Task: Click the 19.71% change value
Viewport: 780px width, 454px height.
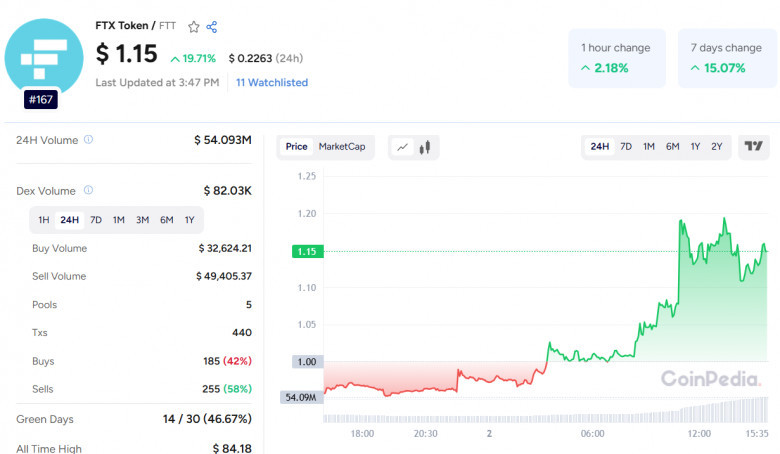Action: tap(193, 59)
